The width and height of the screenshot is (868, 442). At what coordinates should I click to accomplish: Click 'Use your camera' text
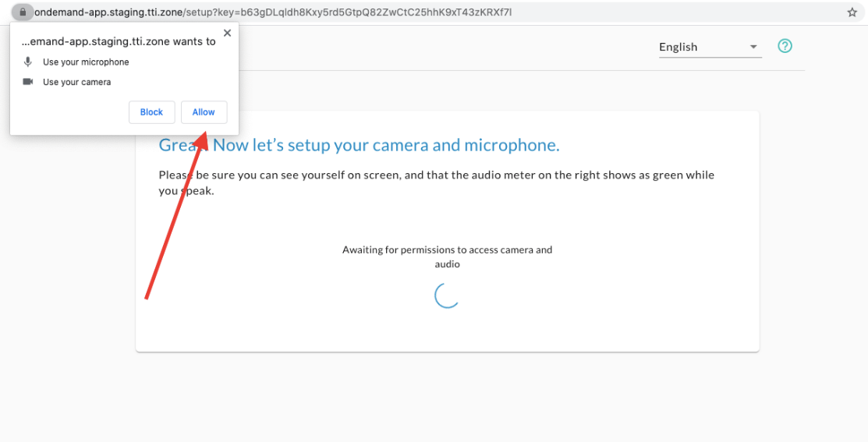click(77, 82)
